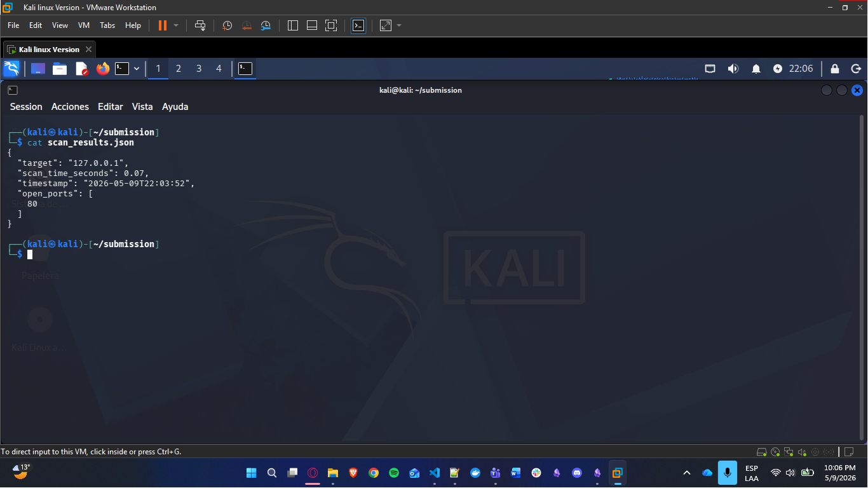Screen dimensions: 868x488
Task: Click the terminal window menu icon
Action: [13, 90]
